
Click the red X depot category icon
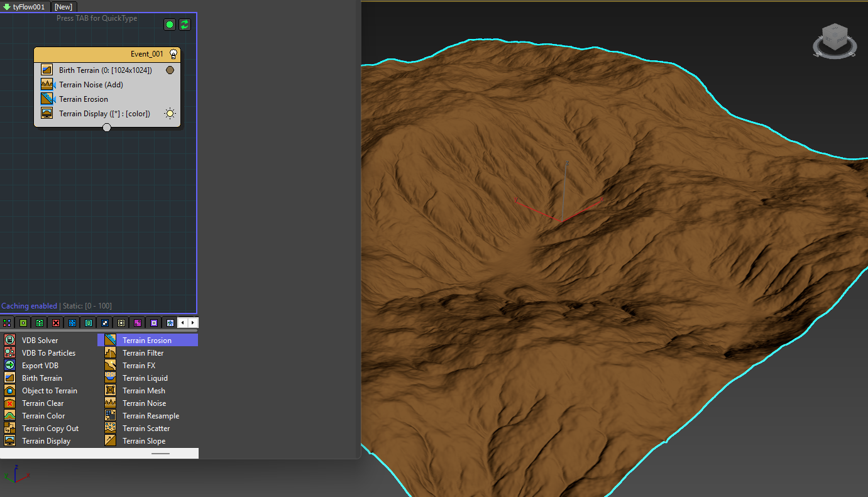(55, 322)
